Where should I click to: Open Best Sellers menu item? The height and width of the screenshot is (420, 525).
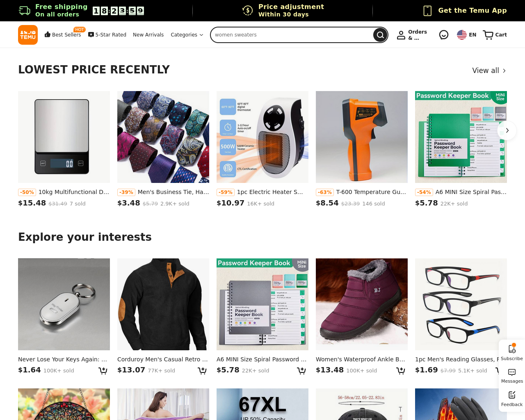coord(63,35)
